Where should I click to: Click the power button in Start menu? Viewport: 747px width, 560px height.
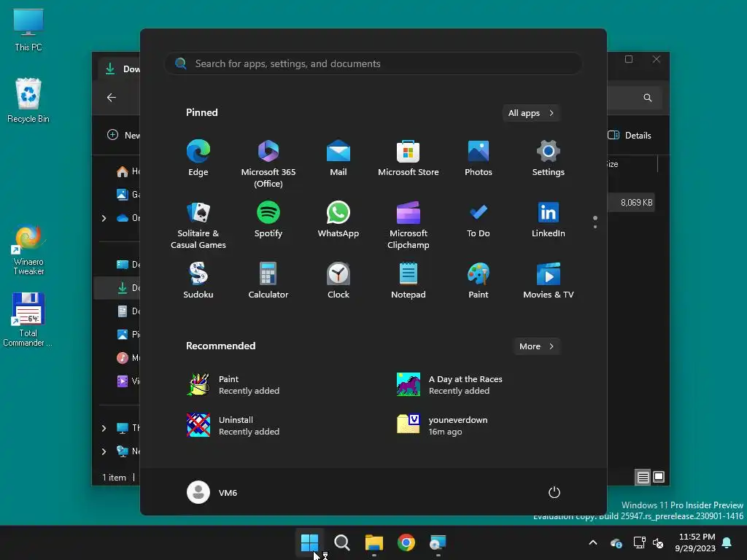pos(554,492)
